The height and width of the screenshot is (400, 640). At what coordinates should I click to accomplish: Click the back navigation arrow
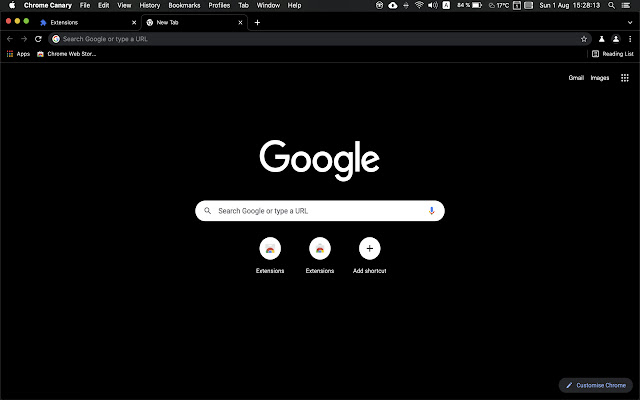(x=10, y=39)
